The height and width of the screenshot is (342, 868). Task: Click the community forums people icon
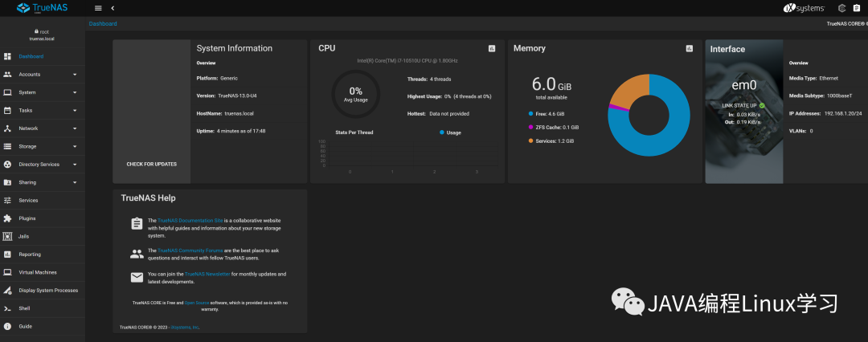click(137, 254)
